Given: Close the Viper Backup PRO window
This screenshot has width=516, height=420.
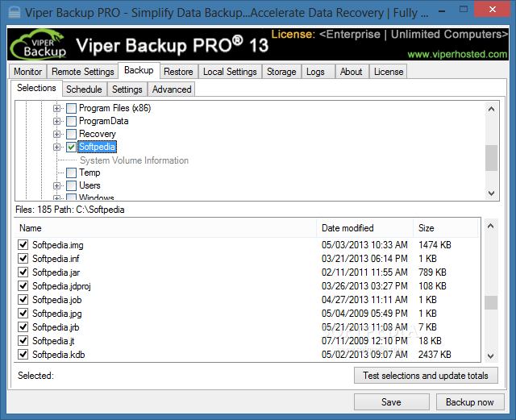Looking at the screenshot, I should (x=493, y=9).
